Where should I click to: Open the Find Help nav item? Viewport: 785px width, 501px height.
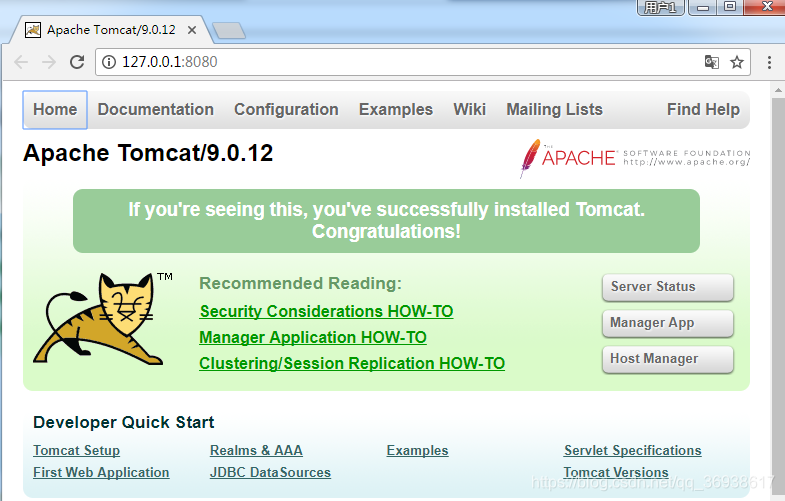tap(703, 110)
